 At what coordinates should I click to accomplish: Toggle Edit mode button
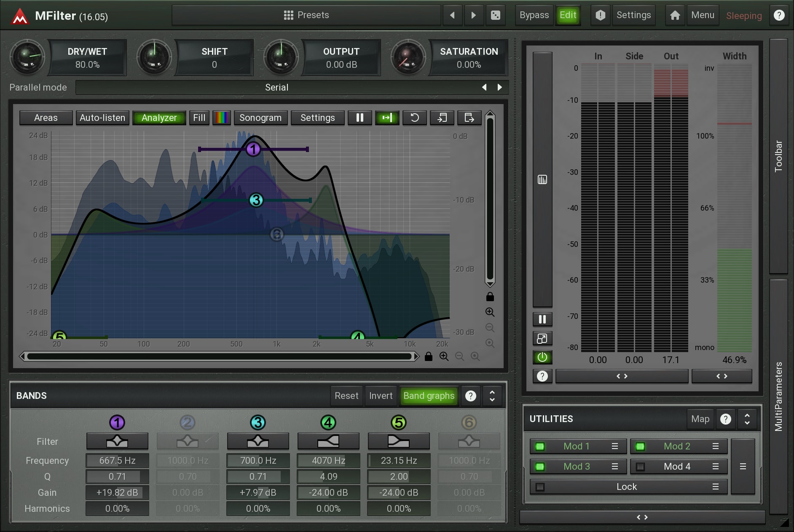568,15
